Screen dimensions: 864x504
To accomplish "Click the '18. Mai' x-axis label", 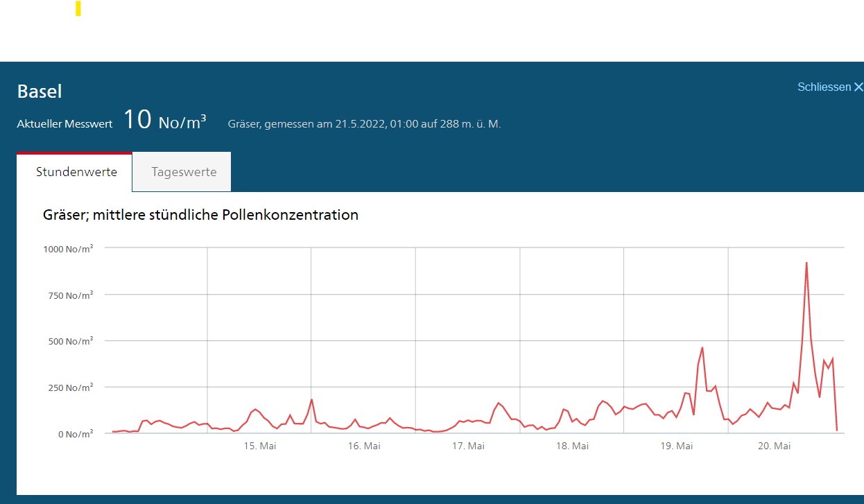I will pyautogui.click(x=572, y=446).
